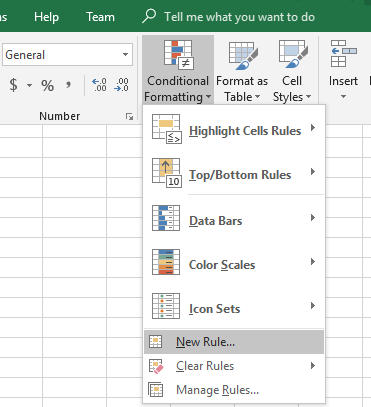
Task: Expand the Format as Table dropdown arrow
Action: [x=257, y=97]
